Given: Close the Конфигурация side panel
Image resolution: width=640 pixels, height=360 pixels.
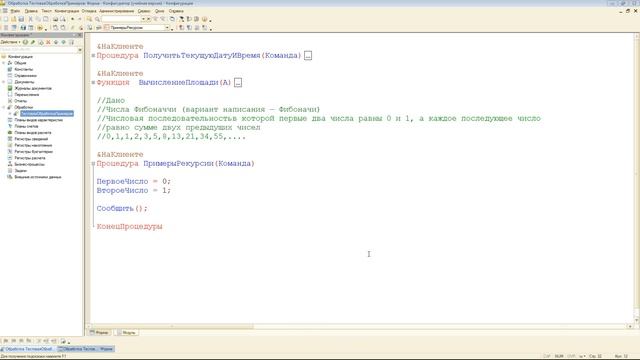Looking at the screenshot, I should (80, 35).
